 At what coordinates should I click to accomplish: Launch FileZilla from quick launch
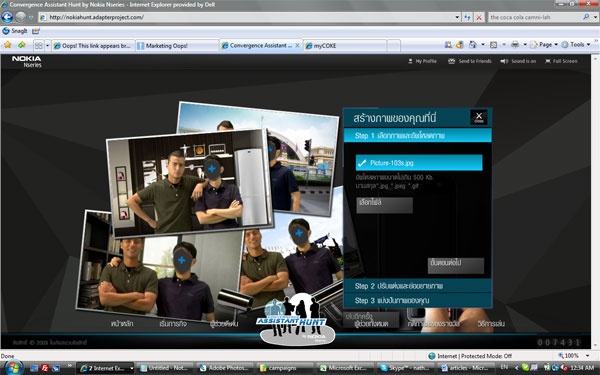point(44,368)
